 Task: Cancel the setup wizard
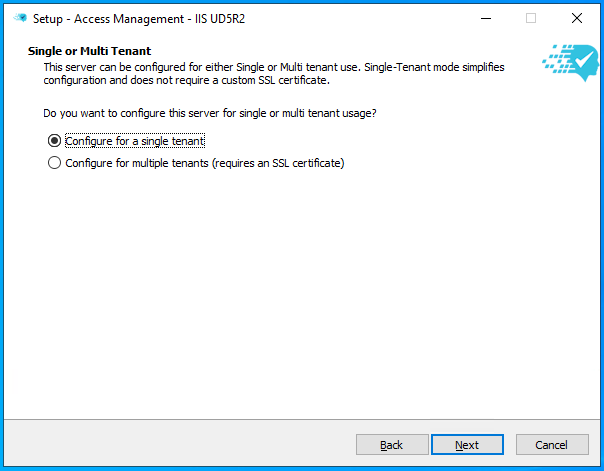[x=552, y=445]
